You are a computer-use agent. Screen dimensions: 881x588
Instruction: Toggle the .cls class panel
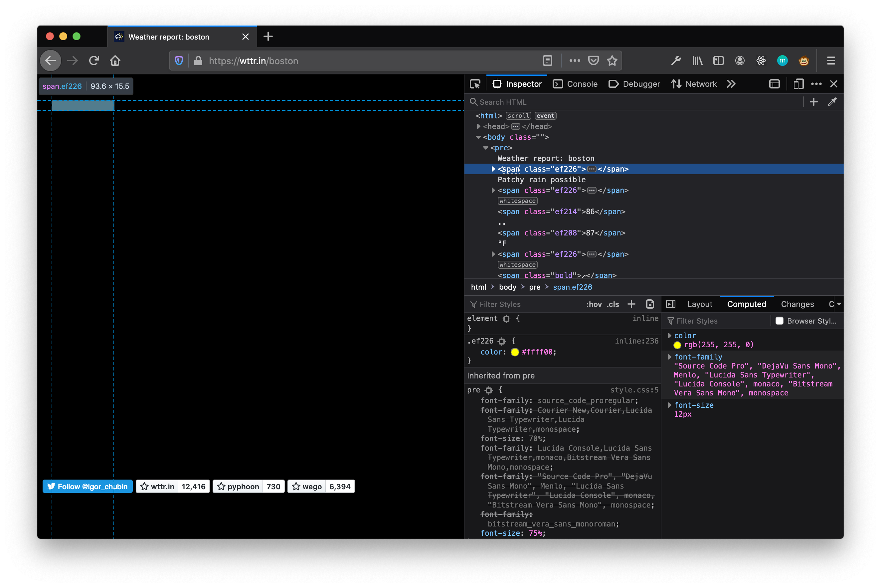(613, 304)
